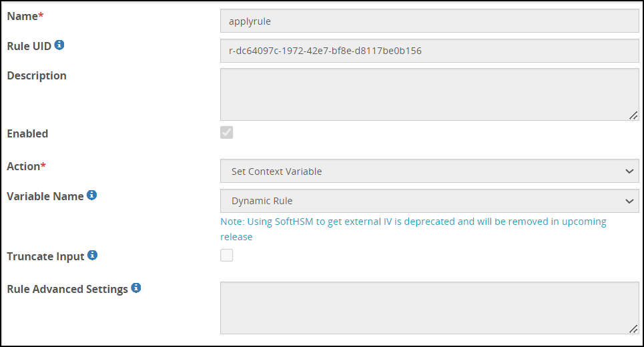The image size is (644, 347).
Task: Click the Rule Advanced Settings resize handle
Action: pyautogui.click(x=633, y=329)
